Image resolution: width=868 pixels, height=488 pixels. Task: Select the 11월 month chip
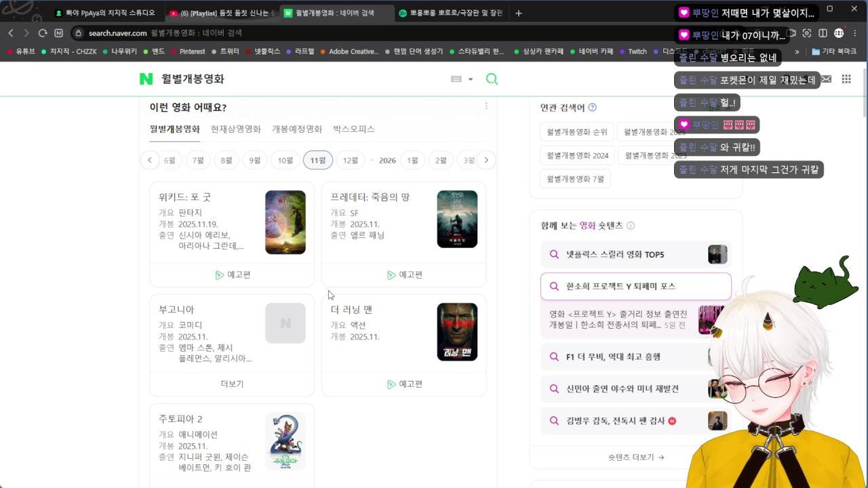(317, 161)
